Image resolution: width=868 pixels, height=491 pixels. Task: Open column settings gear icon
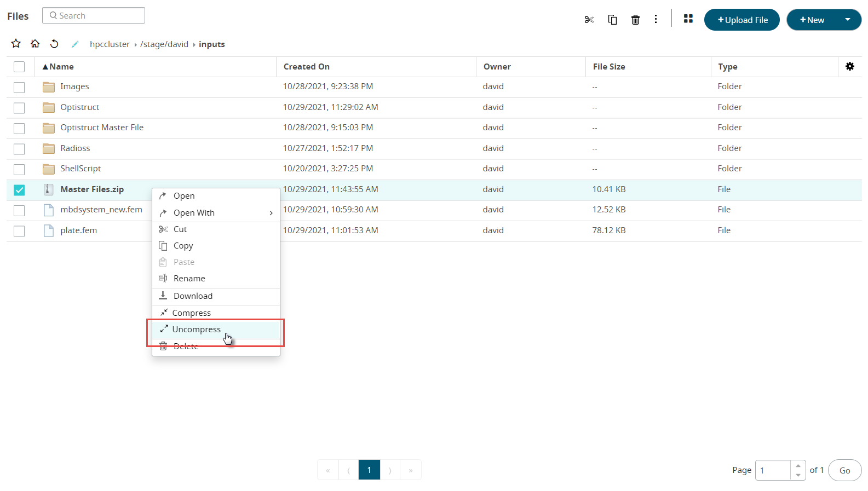coord(849,66)
